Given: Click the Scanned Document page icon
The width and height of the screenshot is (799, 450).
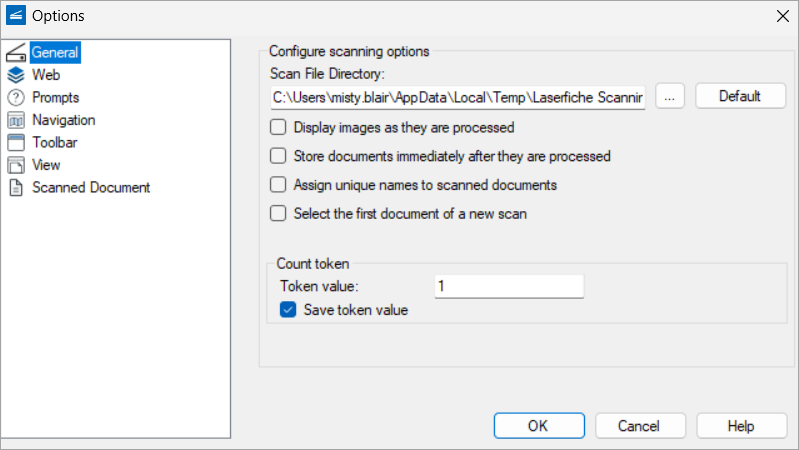Looking at the screenshot, I should coord(16,188).
